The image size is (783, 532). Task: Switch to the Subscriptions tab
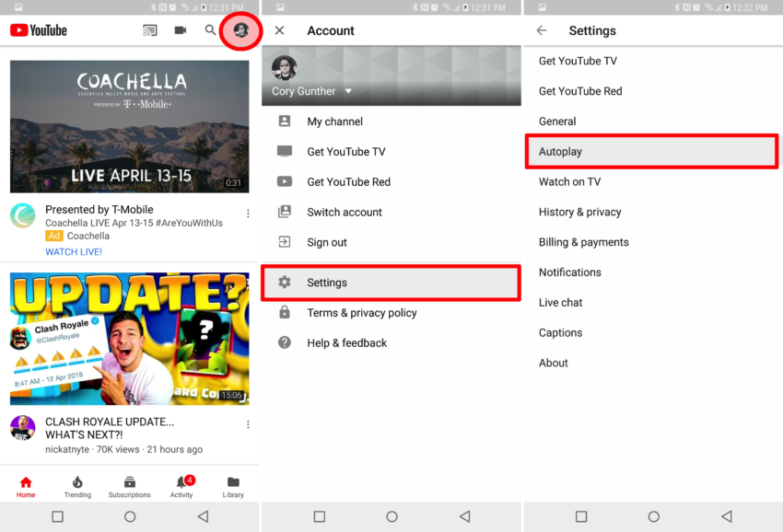[x=129, y=486]
